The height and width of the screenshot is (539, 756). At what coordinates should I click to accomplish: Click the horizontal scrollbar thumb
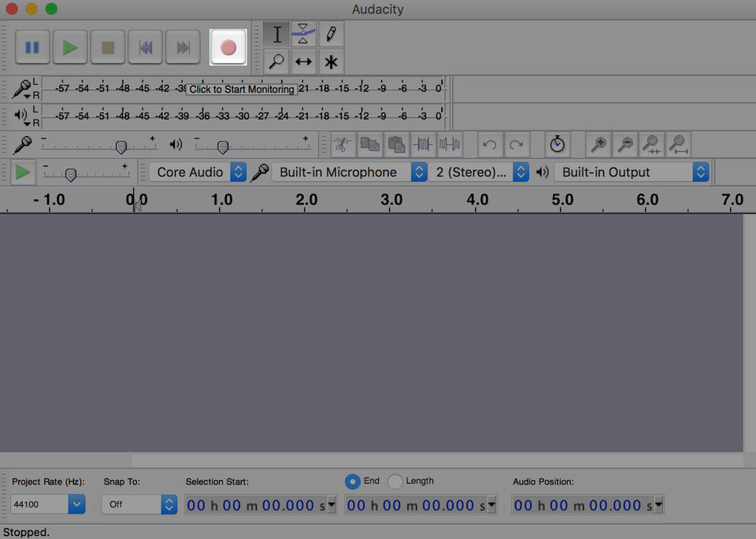coord(437,460)
